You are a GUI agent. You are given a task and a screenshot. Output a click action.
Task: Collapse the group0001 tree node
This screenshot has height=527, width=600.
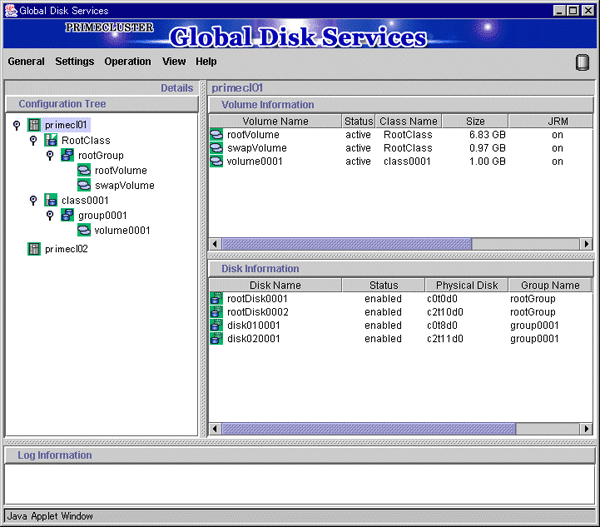[50, 215]
